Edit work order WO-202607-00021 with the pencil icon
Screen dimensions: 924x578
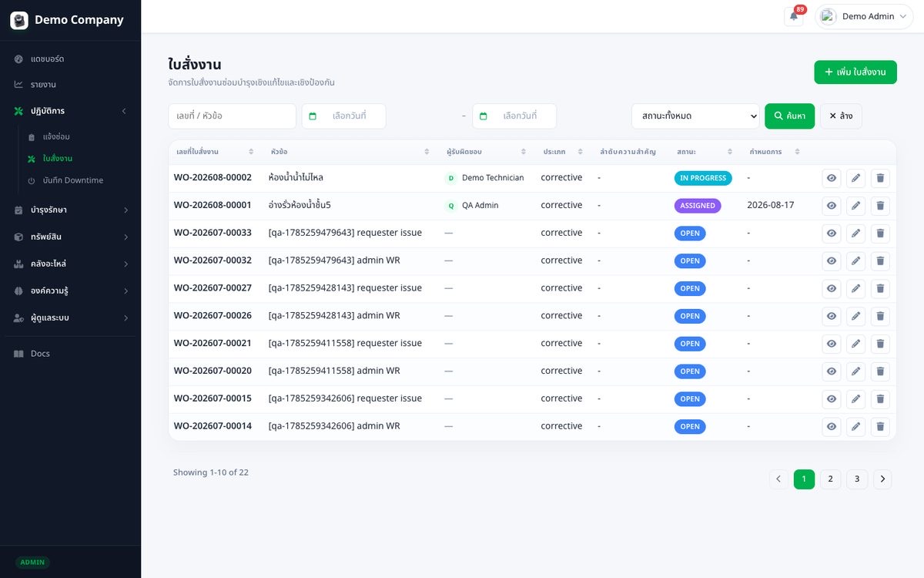[x=855, y=344]
